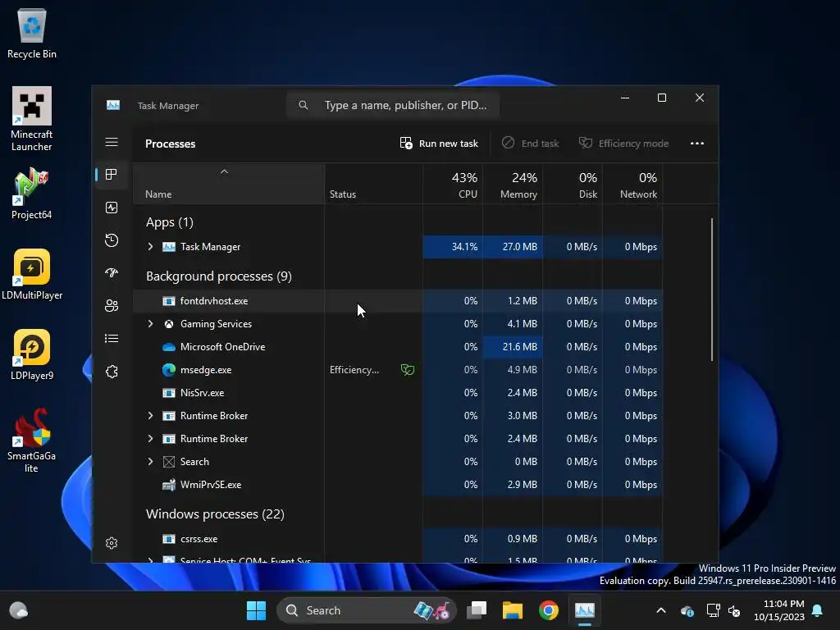Select the fontdrvhost.exe process row
This screenshot has width=840, height=630.
point(398,301)
